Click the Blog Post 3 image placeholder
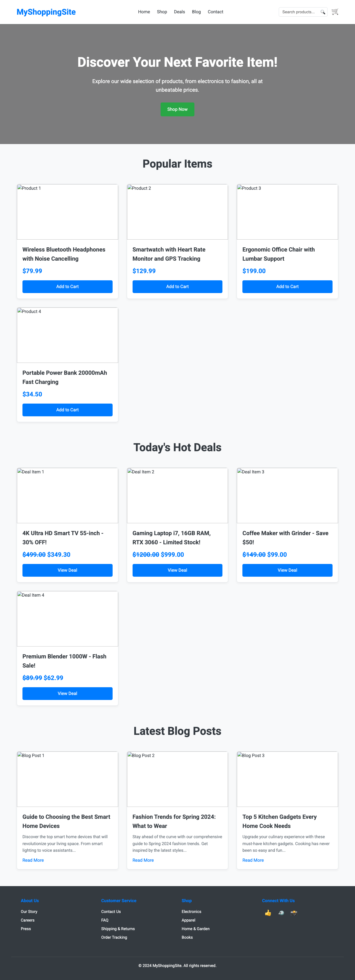 click(287, 778)
